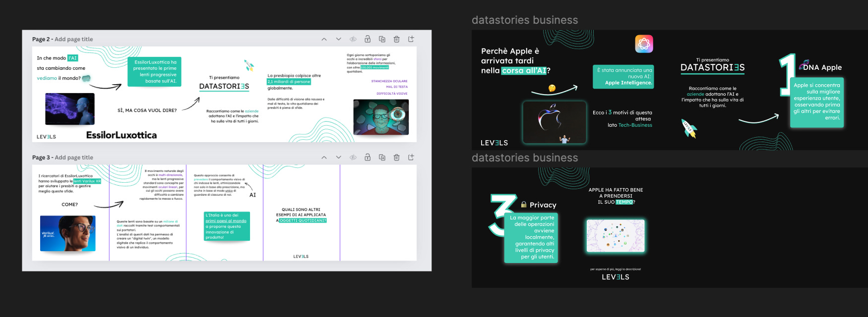
Task: Click the 'DNA Apple' heading
Action: 821,67
